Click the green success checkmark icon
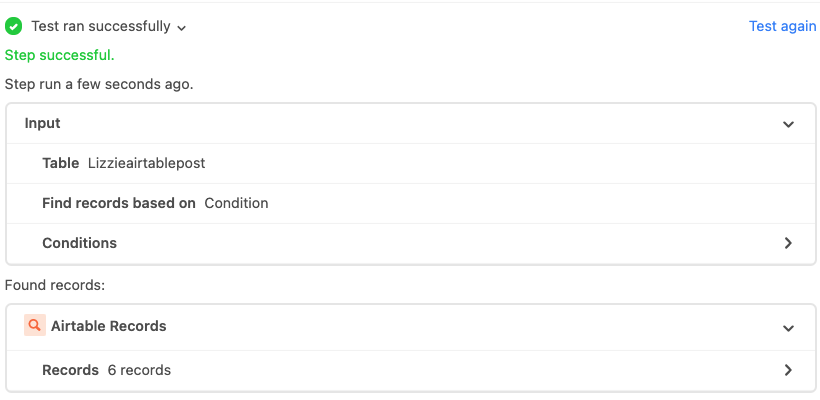The image size is (820, 400). (x=13, y=26)
